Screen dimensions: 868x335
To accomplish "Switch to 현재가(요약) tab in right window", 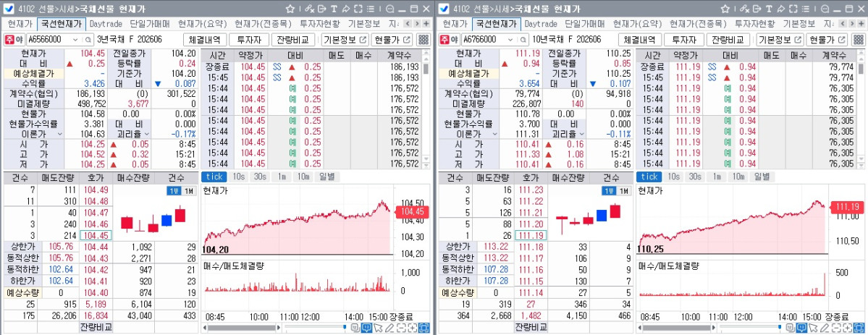I will pyautogui.click(x=638, y=24).
